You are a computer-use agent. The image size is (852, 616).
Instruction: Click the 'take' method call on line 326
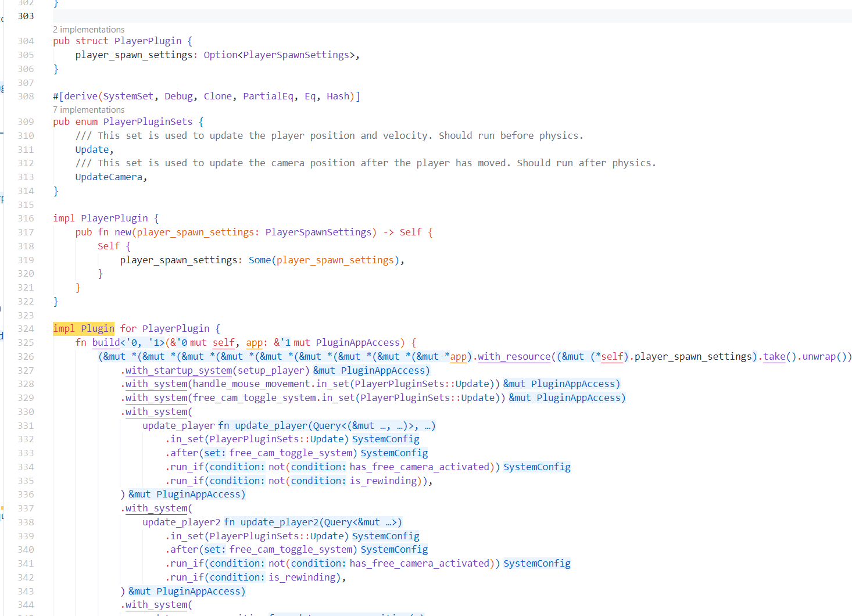[774, 357]
